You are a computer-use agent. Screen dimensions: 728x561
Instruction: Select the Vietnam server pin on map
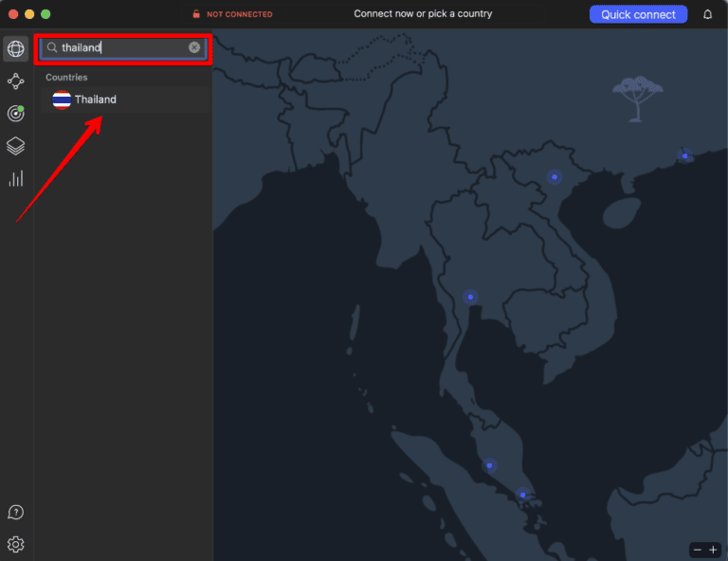pyautogui.click(x=555, y=176)
